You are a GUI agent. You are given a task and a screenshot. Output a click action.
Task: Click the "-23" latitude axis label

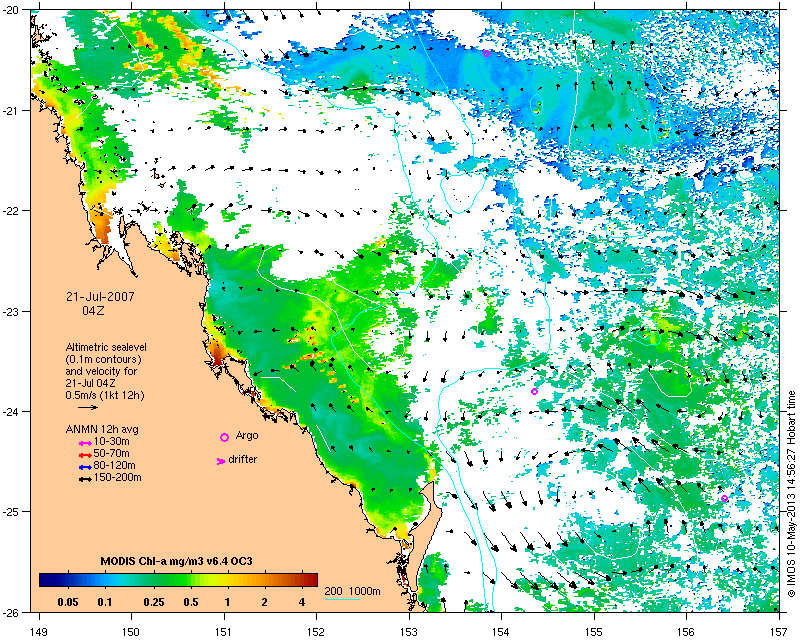point(11,311)
